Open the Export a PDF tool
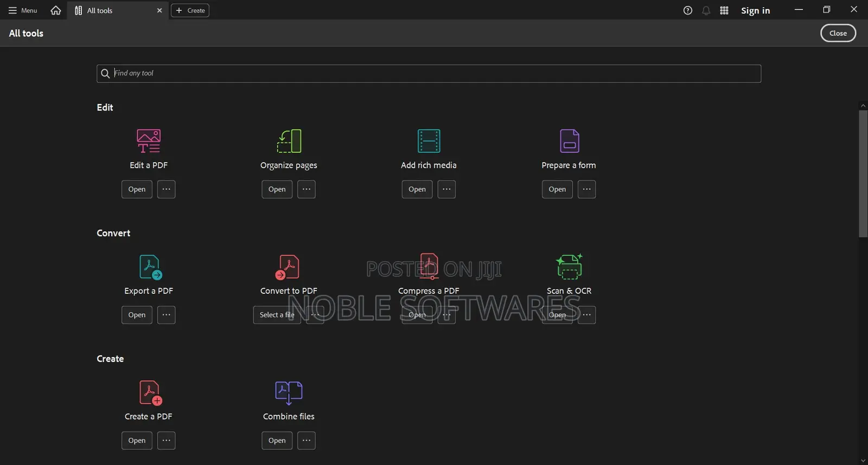The height and width of the screenshot is (465, 868). [x=137, y=315]
